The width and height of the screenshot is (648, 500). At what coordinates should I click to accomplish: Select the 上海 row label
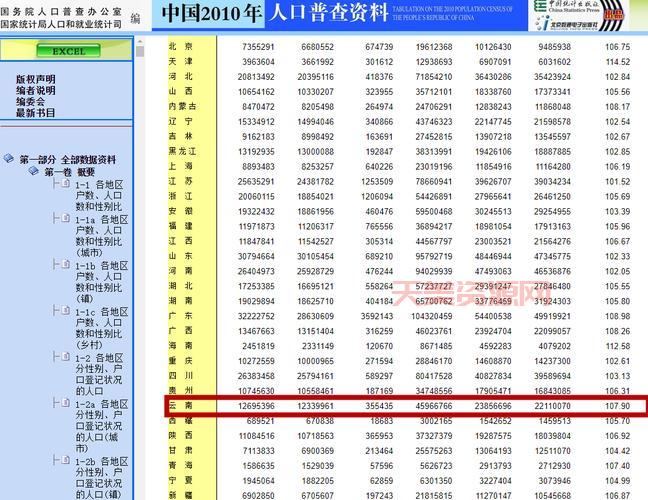[181, 166]
